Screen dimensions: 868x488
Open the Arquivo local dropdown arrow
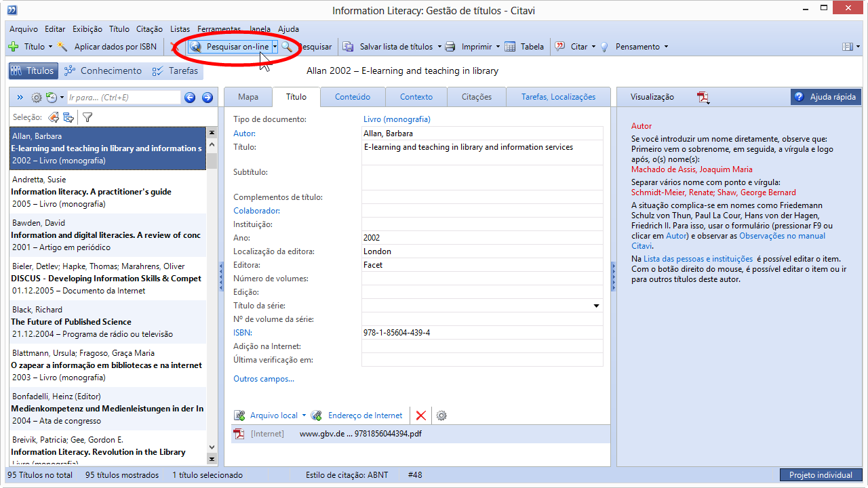click(304, 415)
